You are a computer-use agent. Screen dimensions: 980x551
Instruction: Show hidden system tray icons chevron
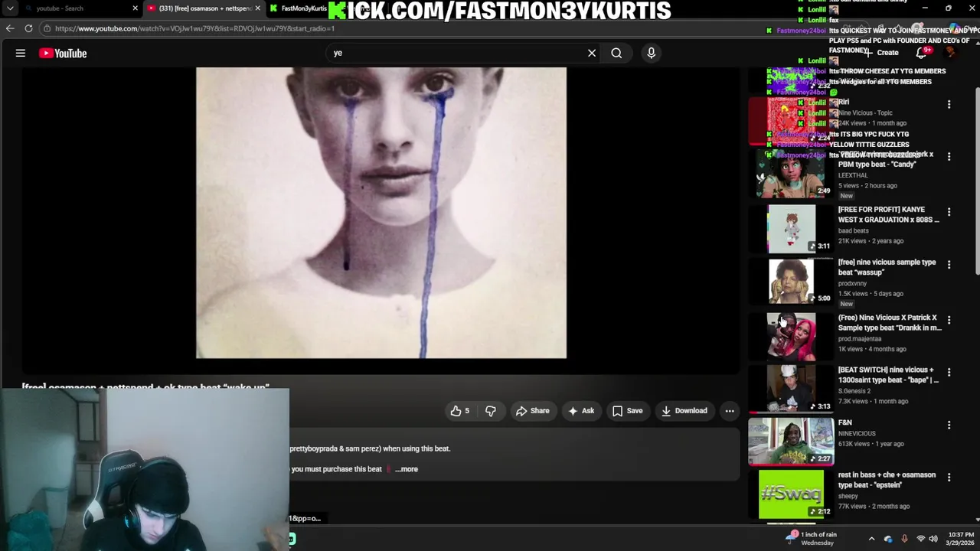871,539
